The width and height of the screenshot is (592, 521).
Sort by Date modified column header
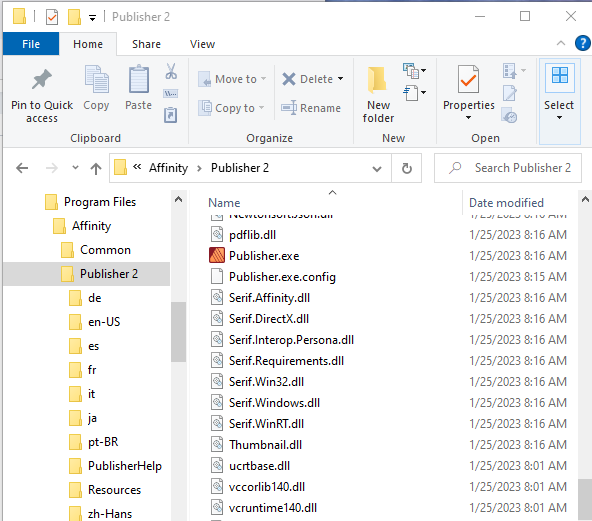(x=506, y=203)
